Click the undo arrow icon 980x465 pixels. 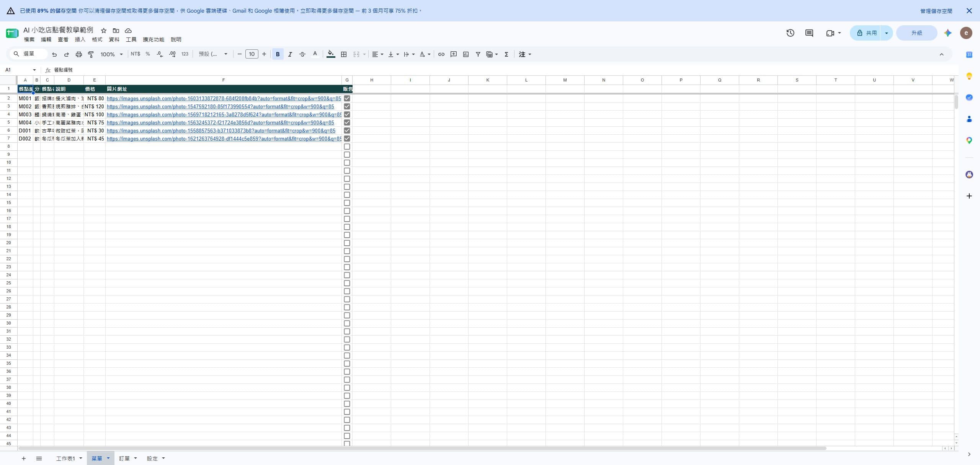[54, 54]
